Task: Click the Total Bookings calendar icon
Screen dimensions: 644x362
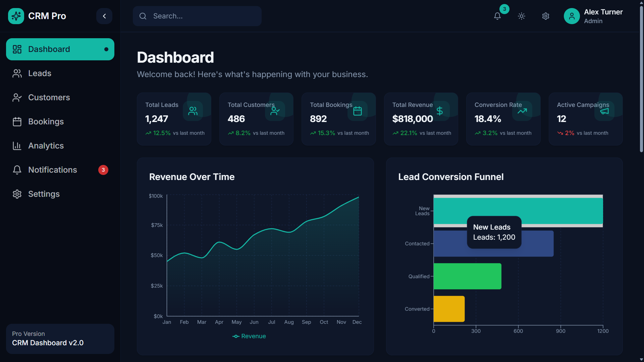Action: click(358, 111)
